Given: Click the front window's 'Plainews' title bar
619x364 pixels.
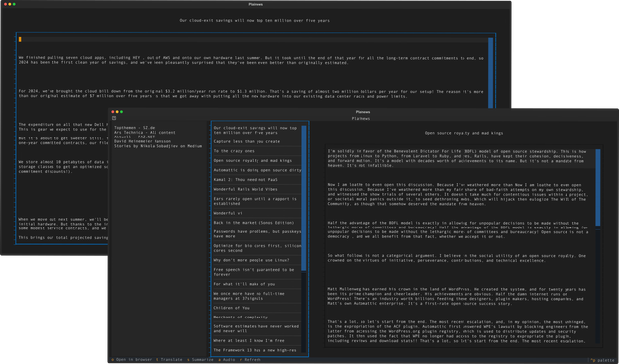Looking at the screenshot, I should [362, 112].
